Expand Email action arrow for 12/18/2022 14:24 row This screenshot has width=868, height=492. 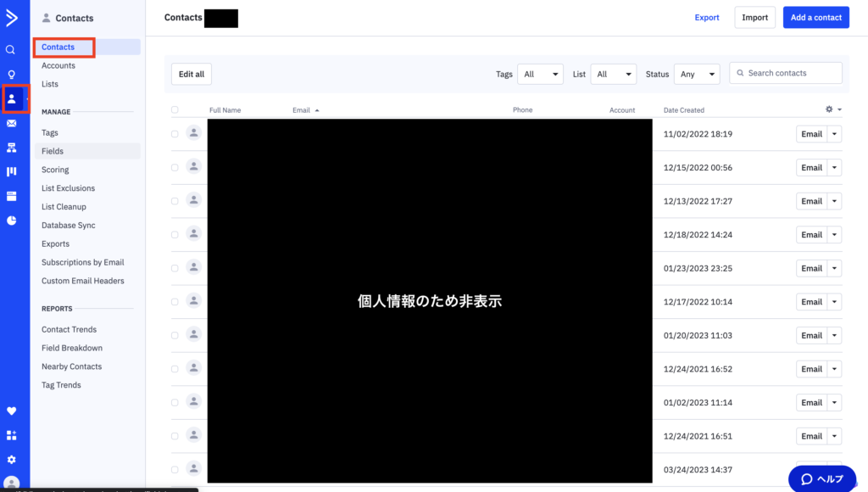(834, 235)
